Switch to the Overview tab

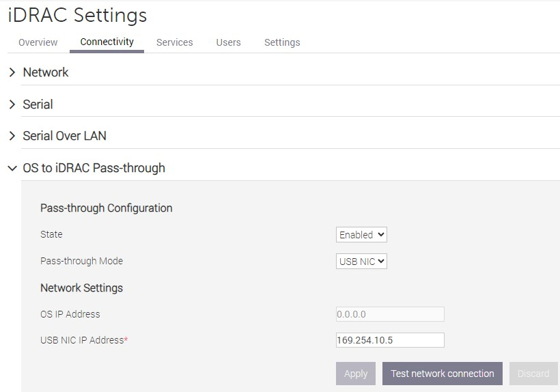point(38,42)
